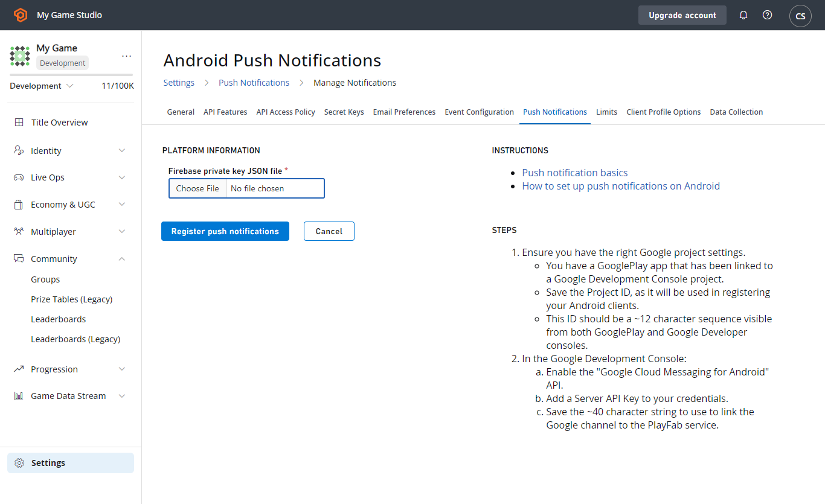Click the Economy & UGC bag icon
Viewport: 825px width, 504px height.
point(19,205)
